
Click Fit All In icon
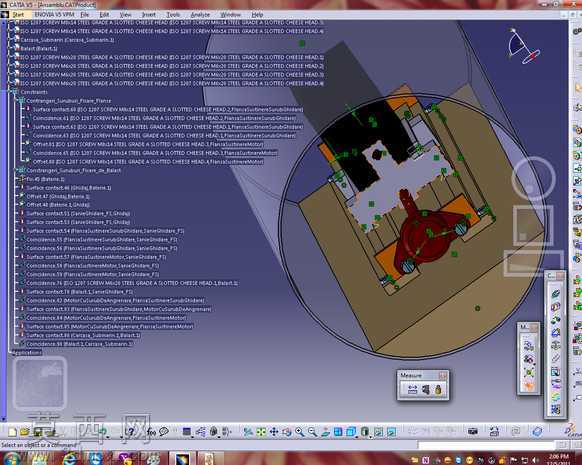coord(261,432)
